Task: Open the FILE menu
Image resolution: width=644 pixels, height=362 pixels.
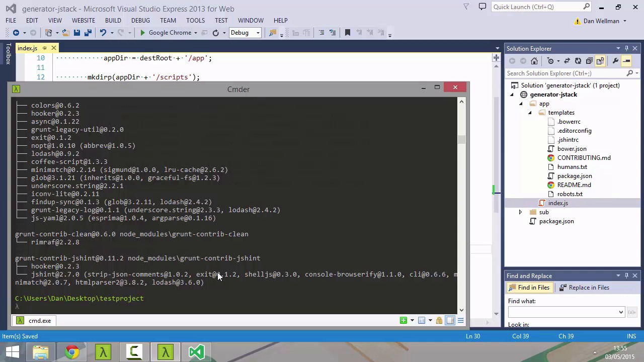Action: pyautogui.click(x=11, y=21)
